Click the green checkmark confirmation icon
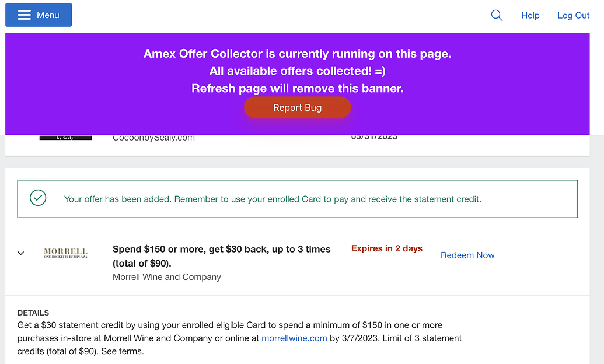This screenshot has height=364, width=604. click(37, 198)
